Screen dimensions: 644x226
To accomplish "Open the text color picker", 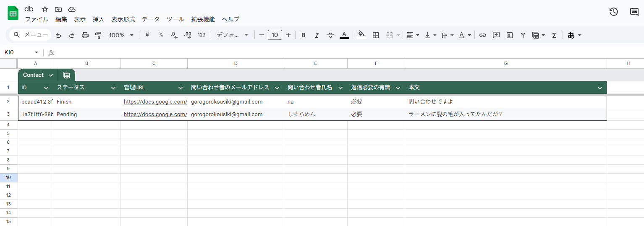I will [344, 35].
